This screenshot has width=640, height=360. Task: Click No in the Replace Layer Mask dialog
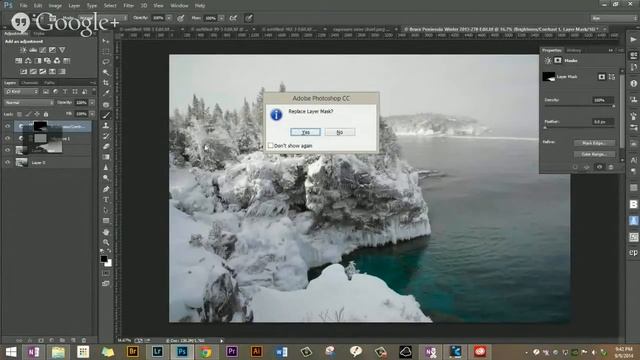point(340,132)
